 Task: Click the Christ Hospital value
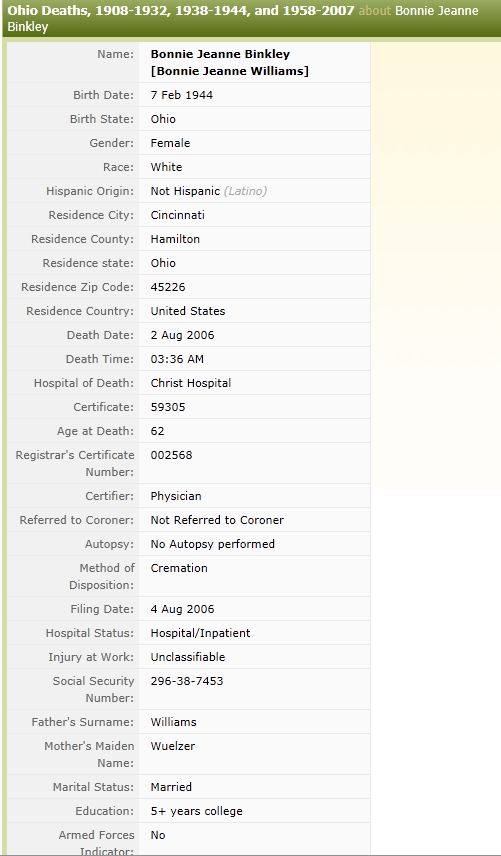(190, 383)
